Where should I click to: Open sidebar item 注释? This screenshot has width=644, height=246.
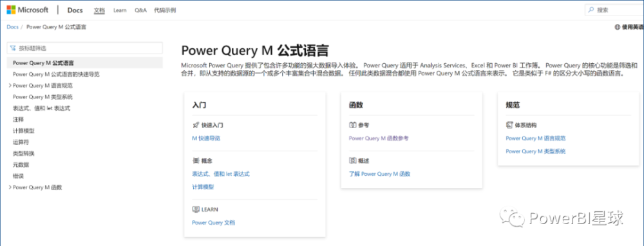[x=18, y=120]
